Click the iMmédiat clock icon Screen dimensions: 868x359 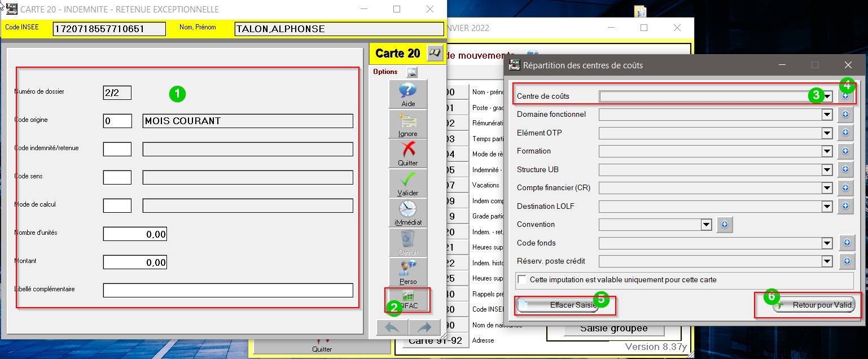tap(408, 212)
